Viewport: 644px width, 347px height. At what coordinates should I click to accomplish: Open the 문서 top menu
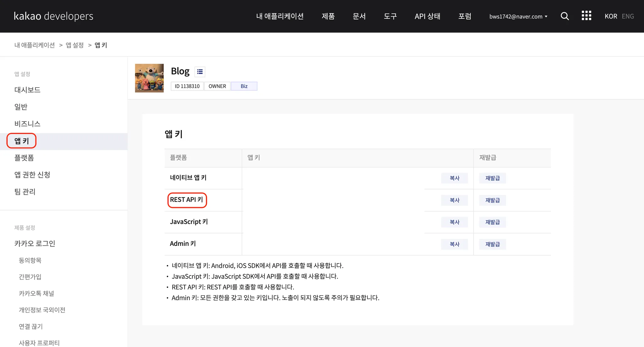[359, 16]
